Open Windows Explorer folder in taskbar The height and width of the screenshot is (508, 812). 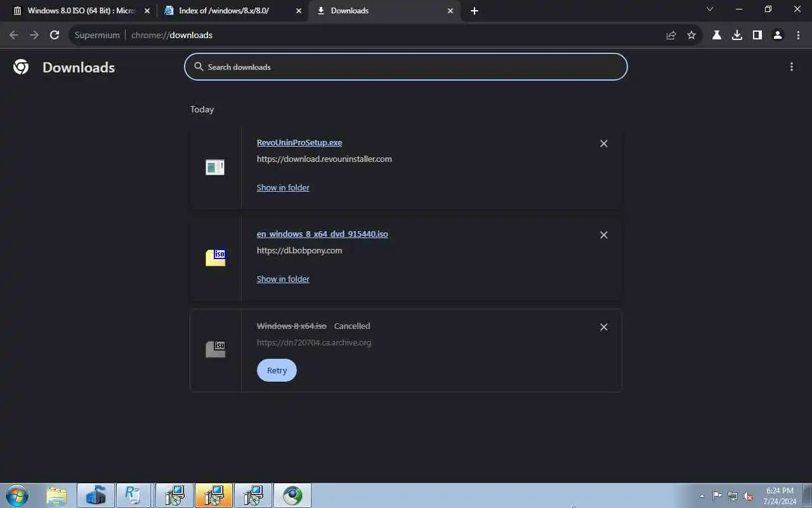tap(56, 495)
